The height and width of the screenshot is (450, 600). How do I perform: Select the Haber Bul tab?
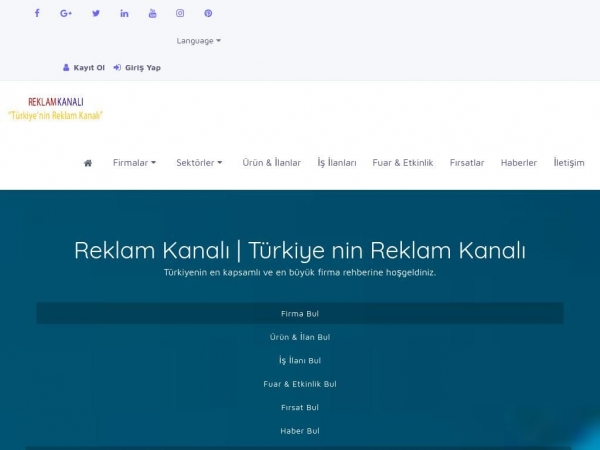coord(300,431)
